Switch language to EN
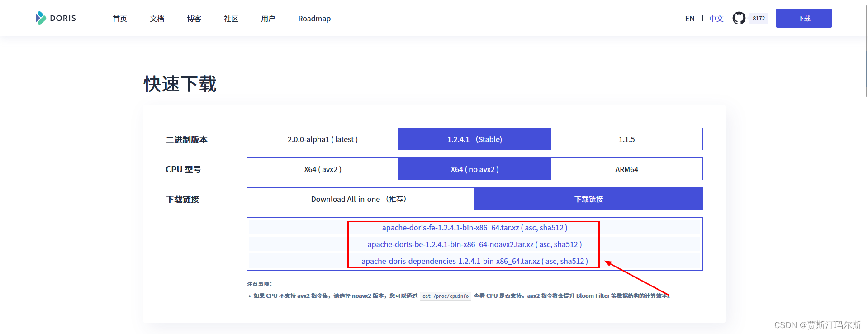 coord(690,19)
